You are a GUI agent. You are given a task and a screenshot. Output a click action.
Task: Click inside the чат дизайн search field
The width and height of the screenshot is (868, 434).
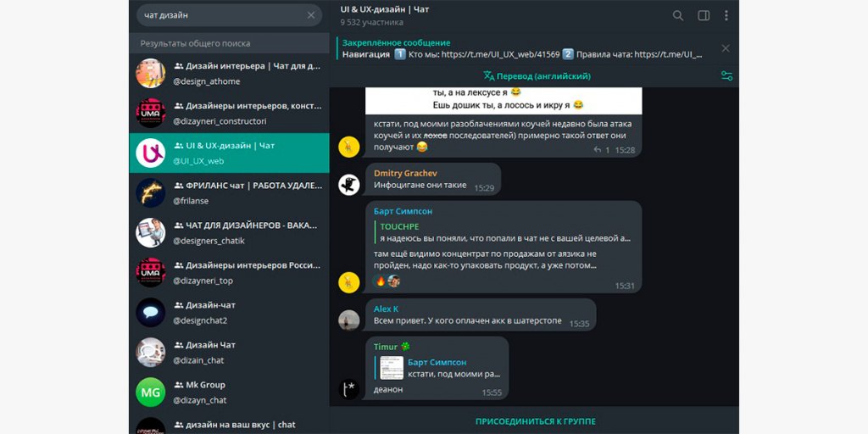pos(220,15)
